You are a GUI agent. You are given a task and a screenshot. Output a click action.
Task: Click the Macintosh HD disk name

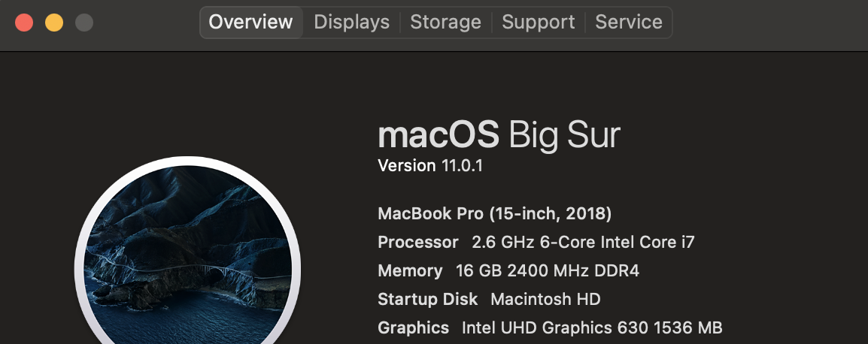pos(545,300)
